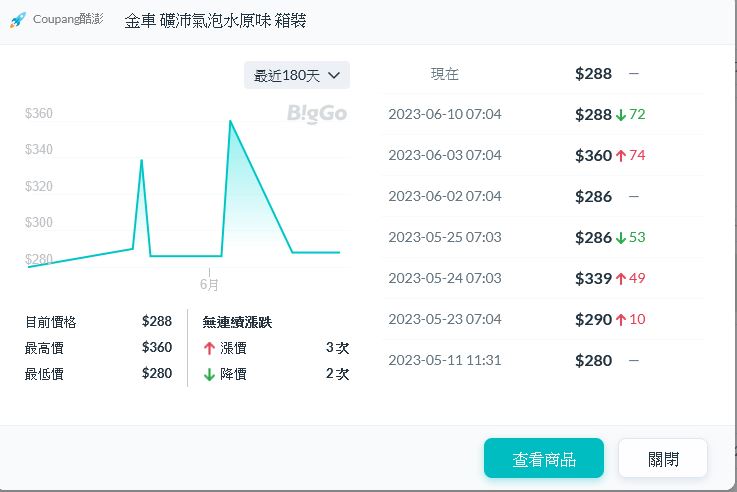Click the red up arrow beside 漲價
The height and width of the screenshot is (492, 737).
(x=209, y=348)
